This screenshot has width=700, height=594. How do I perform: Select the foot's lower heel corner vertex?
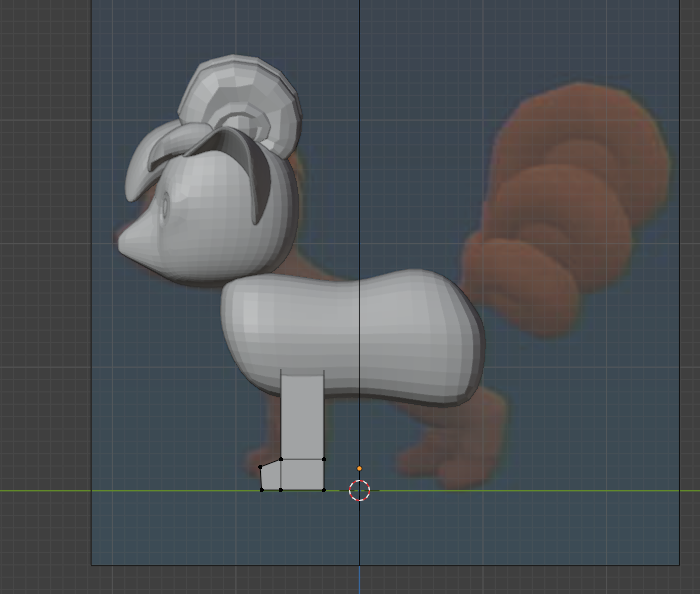pyautogui.click(x=324, y=490)
